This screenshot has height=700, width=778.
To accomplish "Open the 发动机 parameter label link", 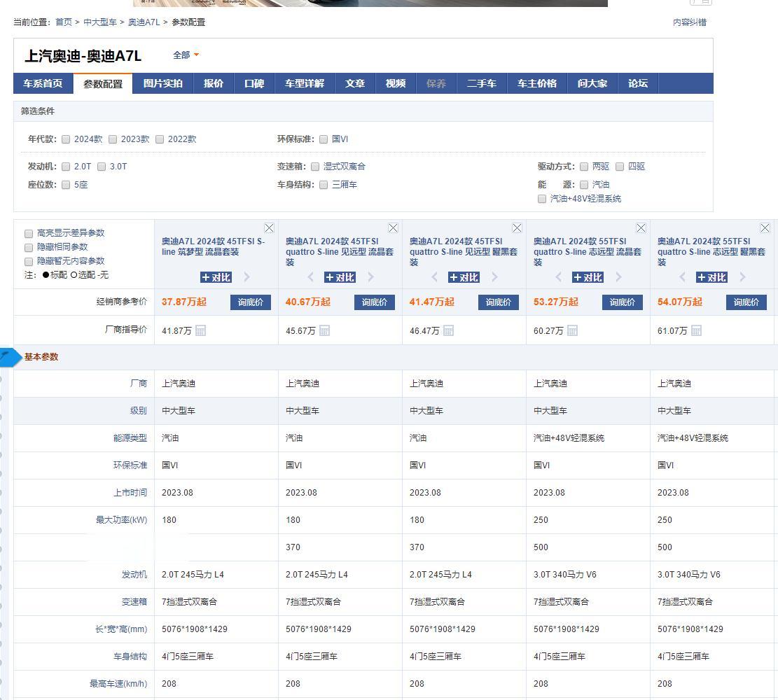I will pyautogui.click(x=134, y=575).
